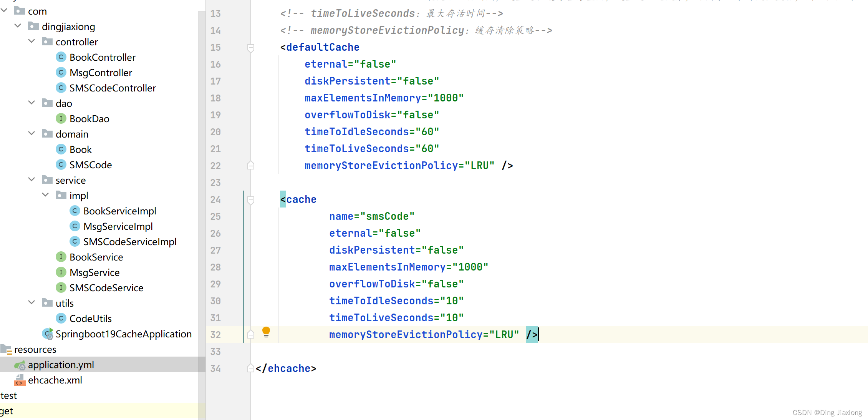Image resolution: width=868 pixels, height=420 pixels.
Task: Click the CodeUtils class icon
Action: click(61, 319)
